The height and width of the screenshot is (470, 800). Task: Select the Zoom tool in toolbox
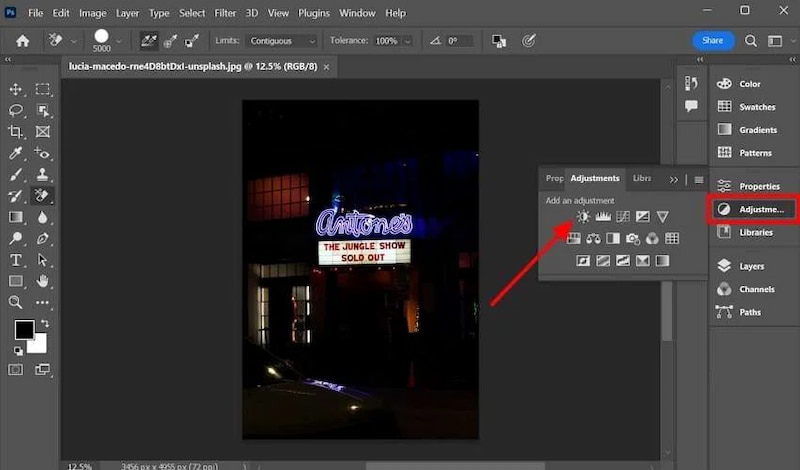point(15,302)
